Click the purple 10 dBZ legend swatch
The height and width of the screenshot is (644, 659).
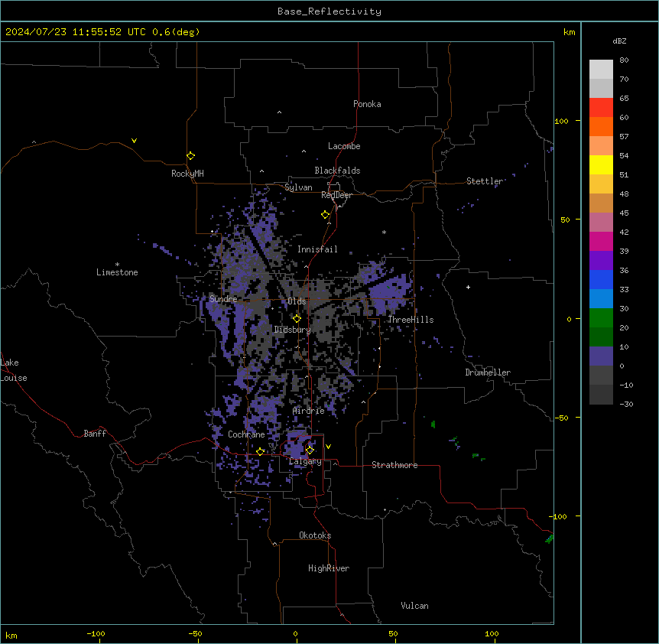tap(601, 356)
